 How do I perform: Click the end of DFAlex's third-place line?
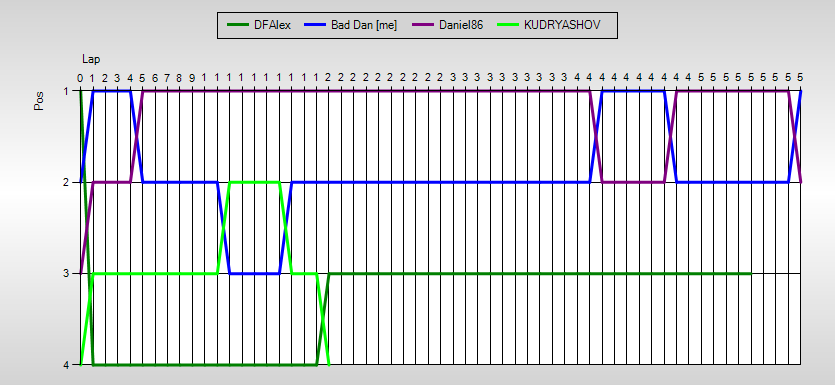pyautogui.click(x=750, y=273)
